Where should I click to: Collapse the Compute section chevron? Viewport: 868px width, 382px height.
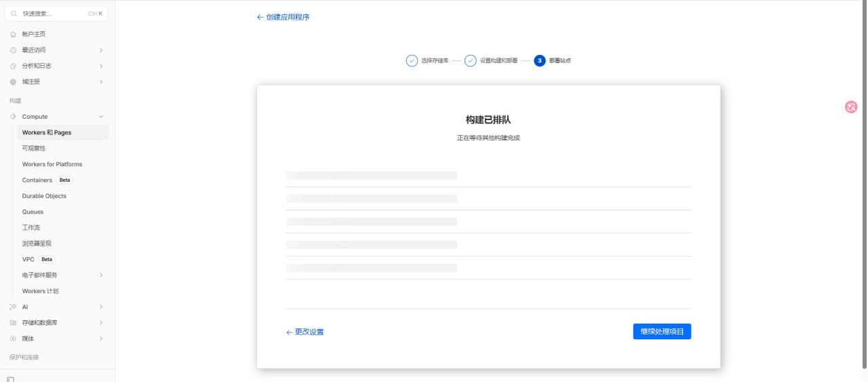coord(101,117)
